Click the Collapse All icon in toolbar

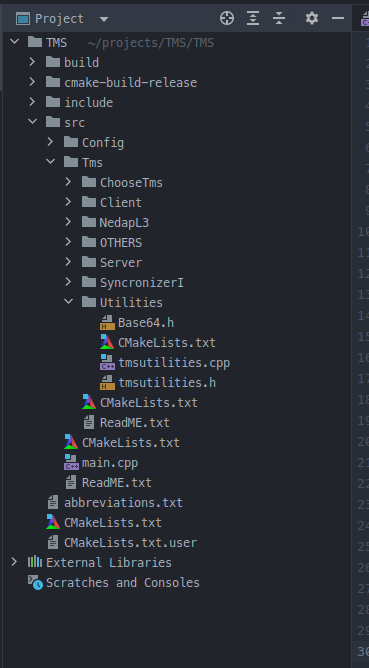coord(279,18)
